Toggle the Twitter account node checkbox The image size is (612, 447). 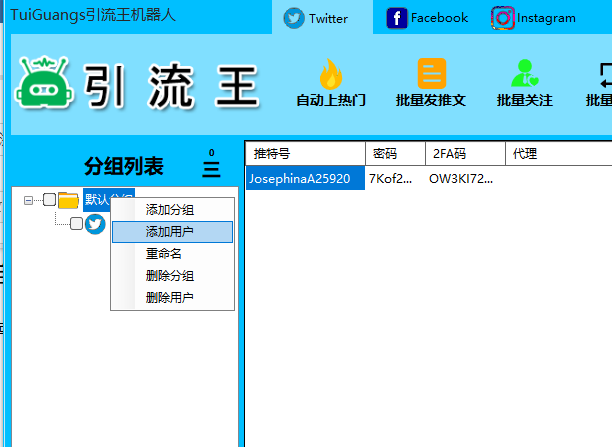point(76,224)
